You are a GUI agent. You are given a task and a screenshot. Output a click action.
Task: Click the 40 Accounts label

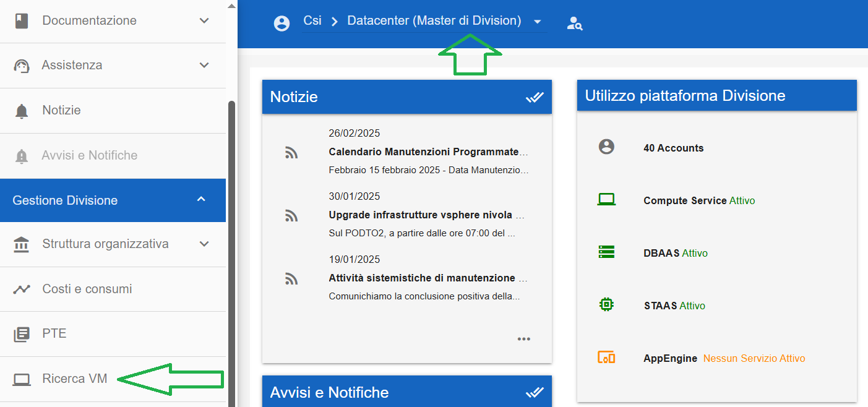pos(674,148)
